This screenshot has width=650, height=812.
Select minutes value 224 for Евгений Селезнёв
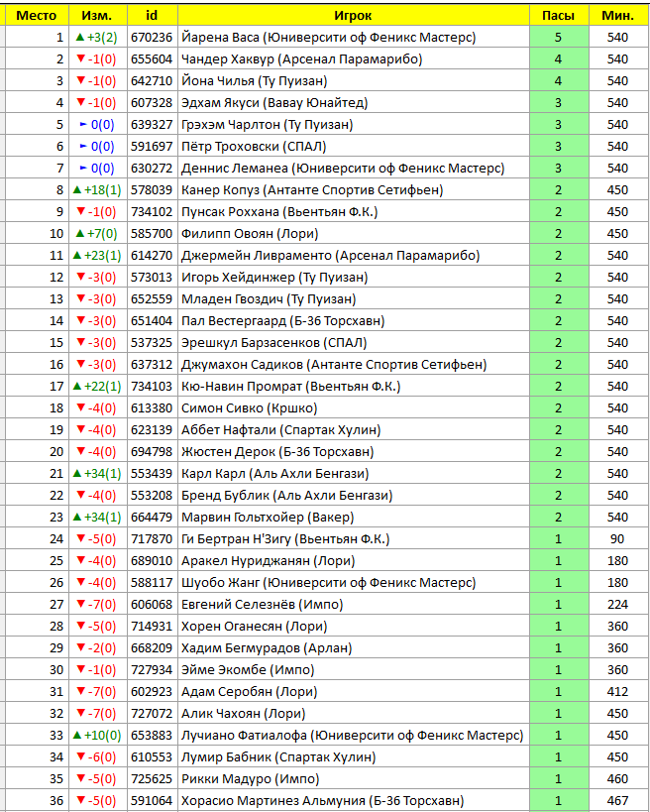click(x=618, y=605)
